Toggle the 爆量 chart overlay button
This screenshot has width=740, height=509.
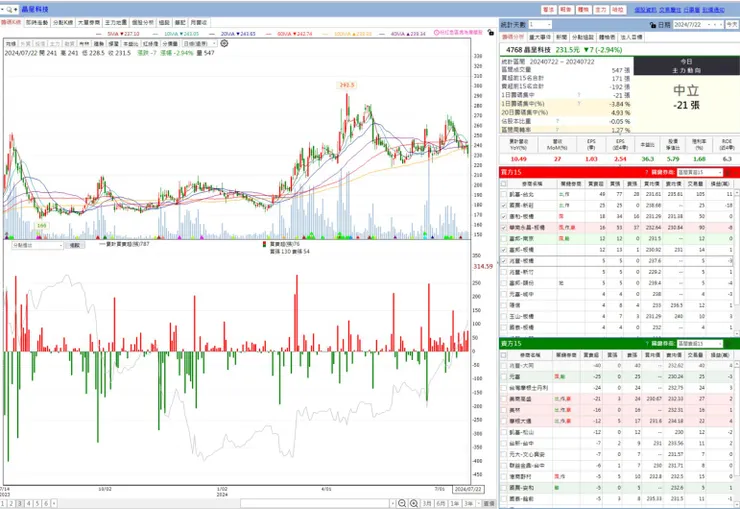pyautogui.click(x=113, y=43)
